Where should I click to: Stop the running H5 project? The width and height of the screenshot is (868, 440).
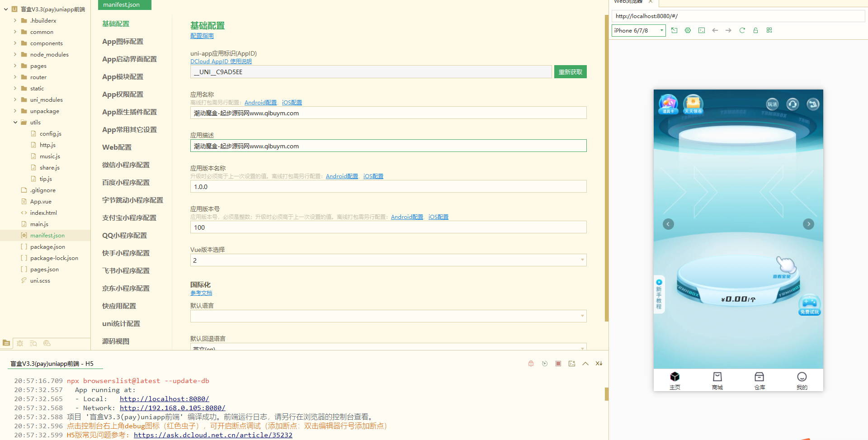[558, 364]
